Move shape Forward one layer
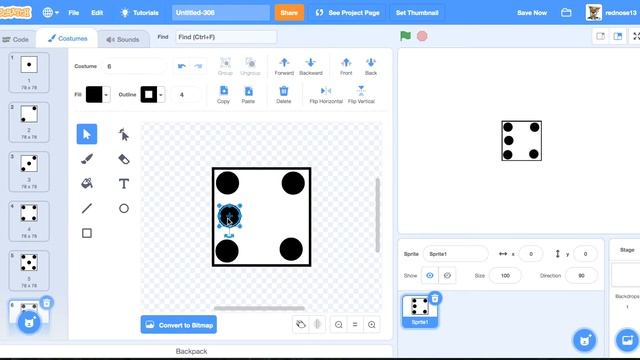 (x=284, y=66)
